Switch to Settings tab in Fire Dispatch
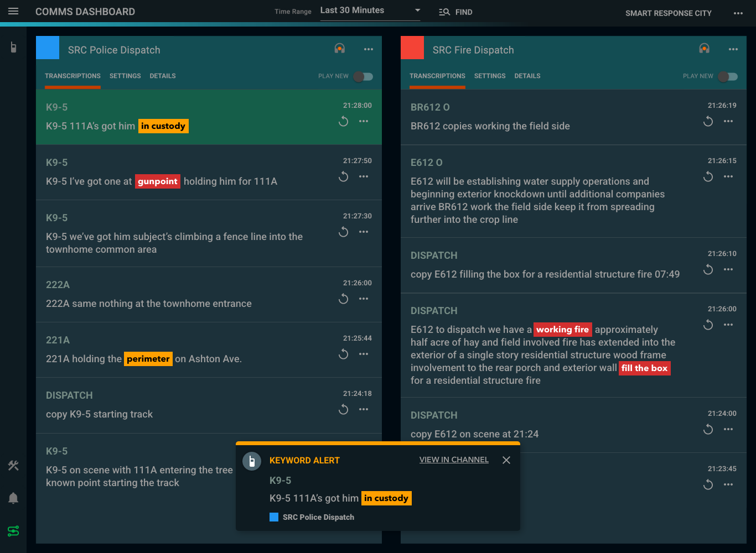The width and height of the screenshot is (756, 553). (490, 76)
